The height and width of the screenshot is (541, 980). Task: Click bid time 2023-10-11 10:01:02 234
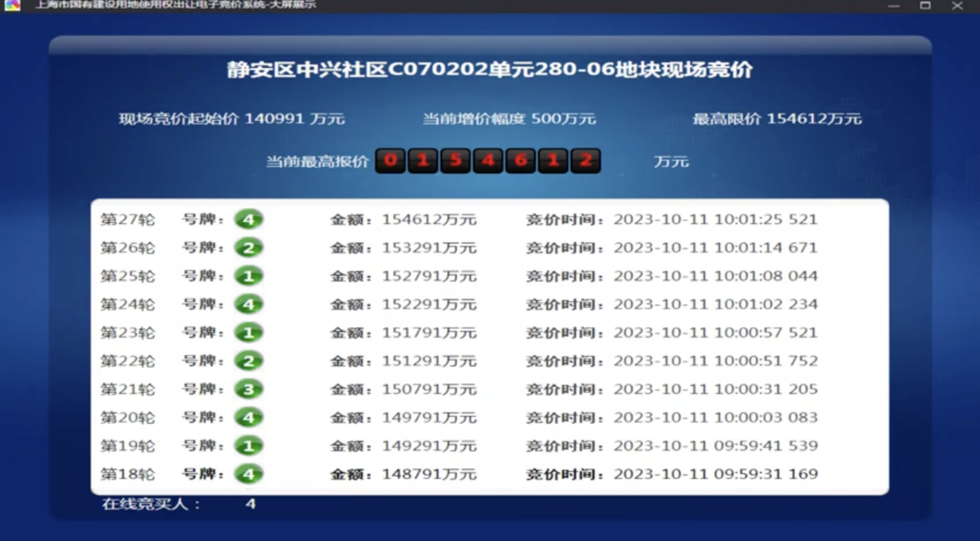tap(715, 305)
